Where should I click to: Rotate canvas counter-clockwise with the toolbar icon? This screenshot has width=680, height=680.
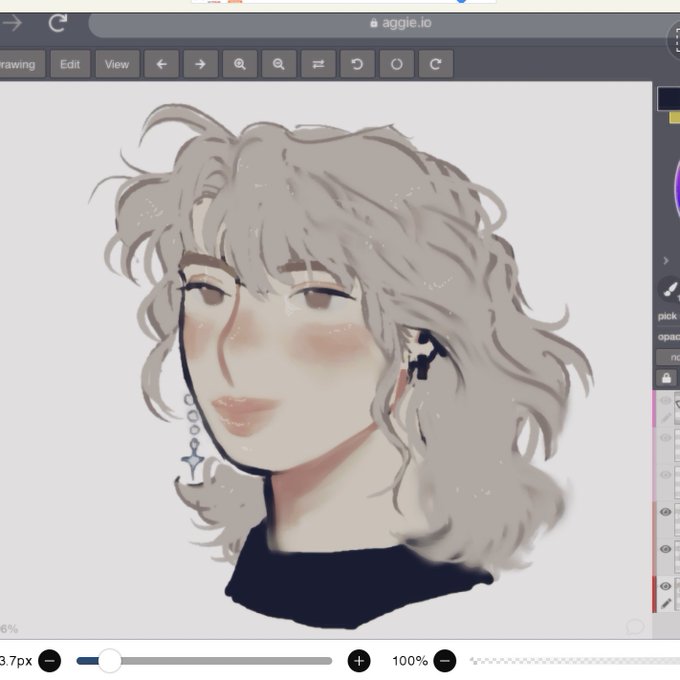point(357,64)
